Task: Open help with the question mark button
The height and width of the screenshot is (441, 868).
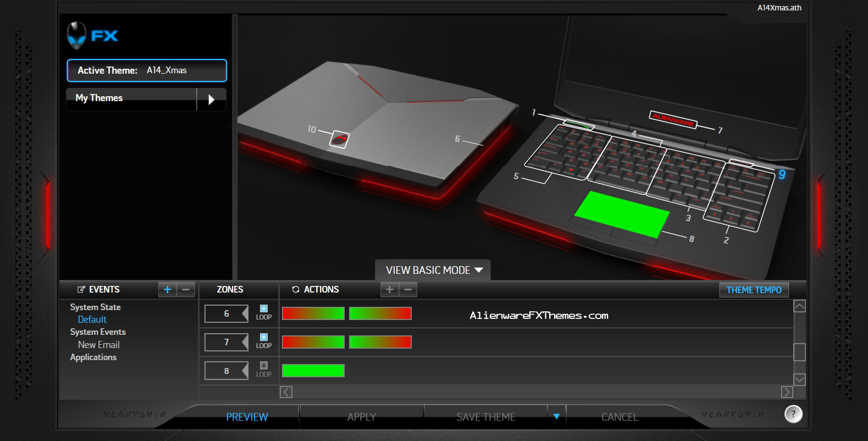Action: coord(793,414)
